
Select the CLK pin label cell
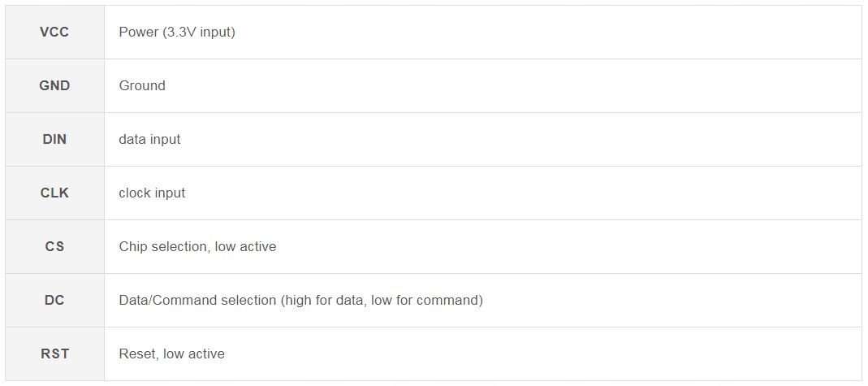(x=54, y=193)
